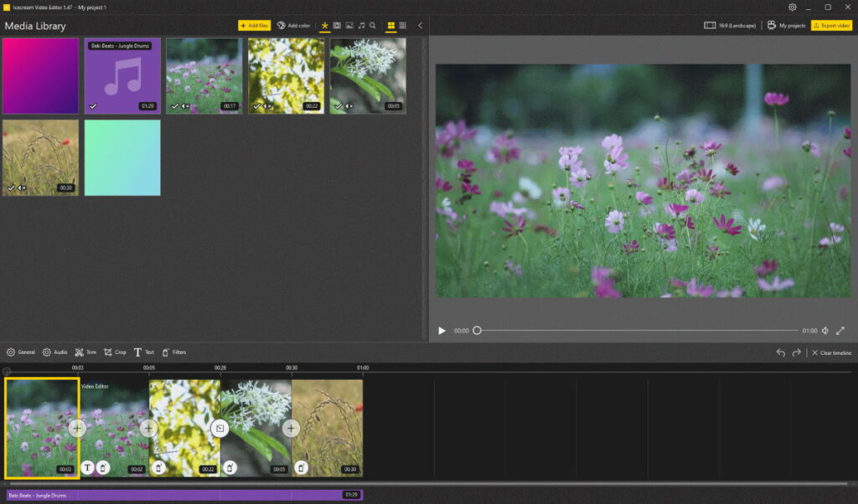Image resolution: width=858 pixels, height=504 pixels.
Task: Open the Crop tool for the clip
Action: 115,352
